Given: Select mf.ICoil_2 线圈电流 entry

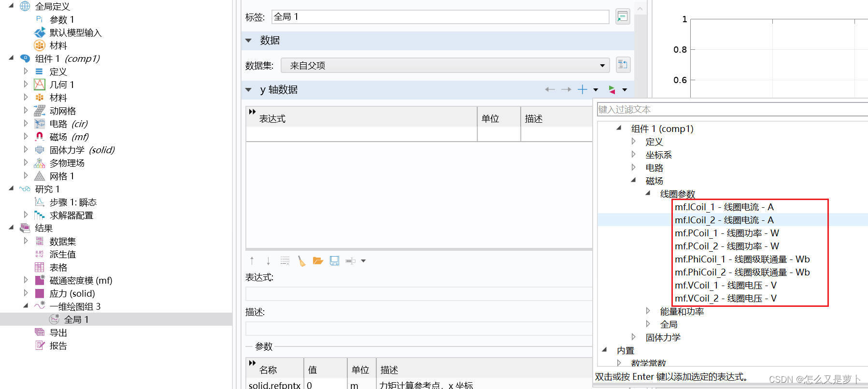Looking at the screenshot, I should coord(724,220).
